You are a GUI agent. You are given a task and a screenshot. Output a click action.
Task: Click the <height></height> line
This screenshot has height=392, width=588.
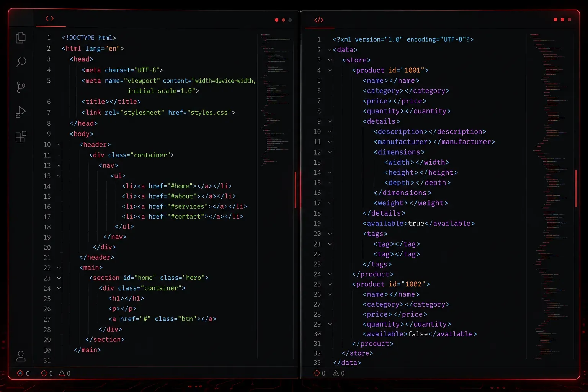(x=421, y=173)
